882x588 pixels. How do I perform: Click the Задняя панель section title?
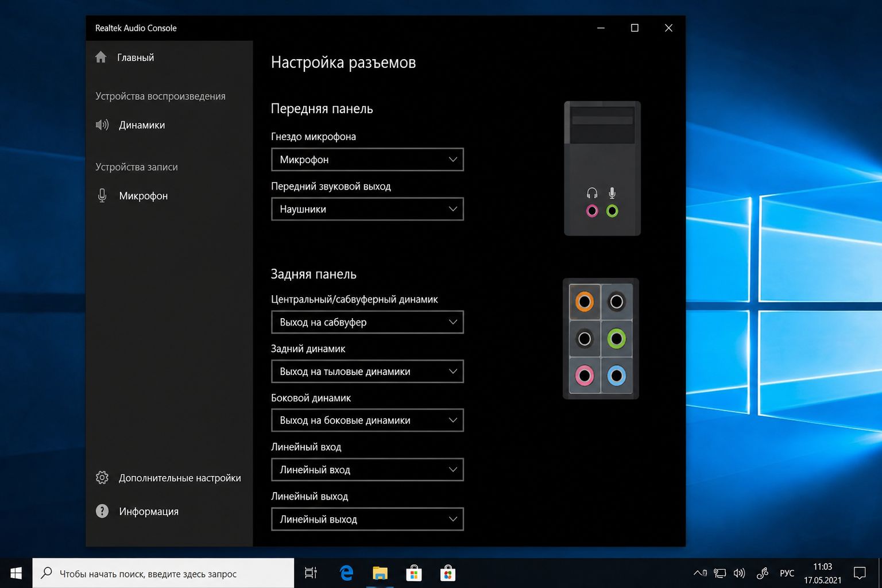[x=314, y=274]
